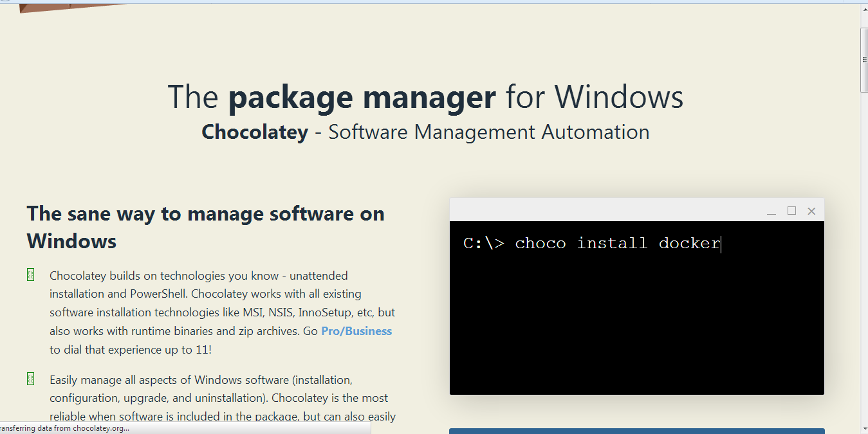Click 'The sane way to manage software' heading
Screen dimensions: 868x434
(x=206, y=227)
